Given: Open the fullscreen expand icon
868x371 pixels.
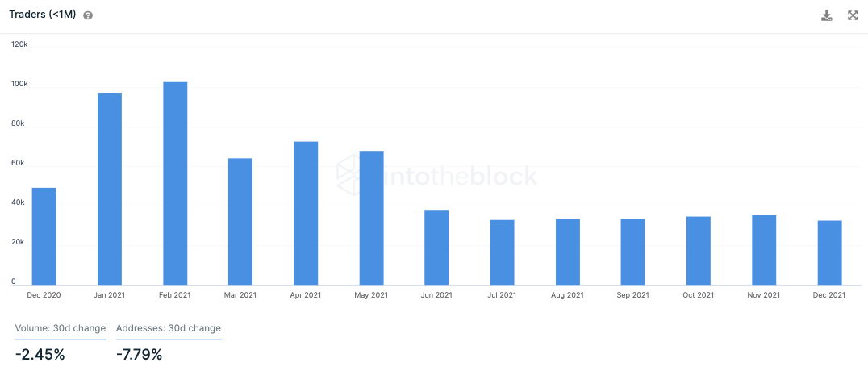Looking at the screenshot, I should tap(853, 15).
